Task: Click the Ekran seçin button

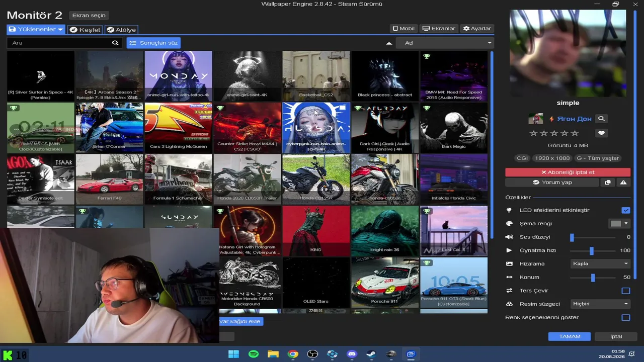Action: point(89,16)
